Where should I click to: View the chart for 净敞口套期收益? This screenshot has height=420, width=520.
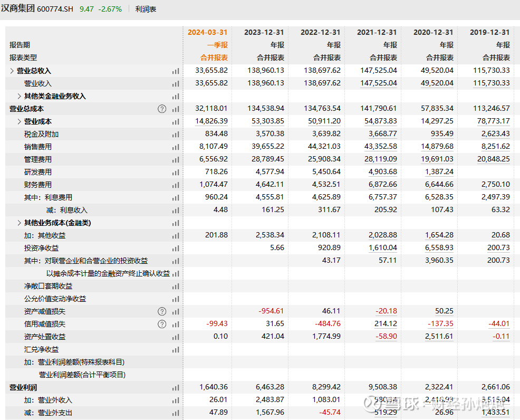176,287
